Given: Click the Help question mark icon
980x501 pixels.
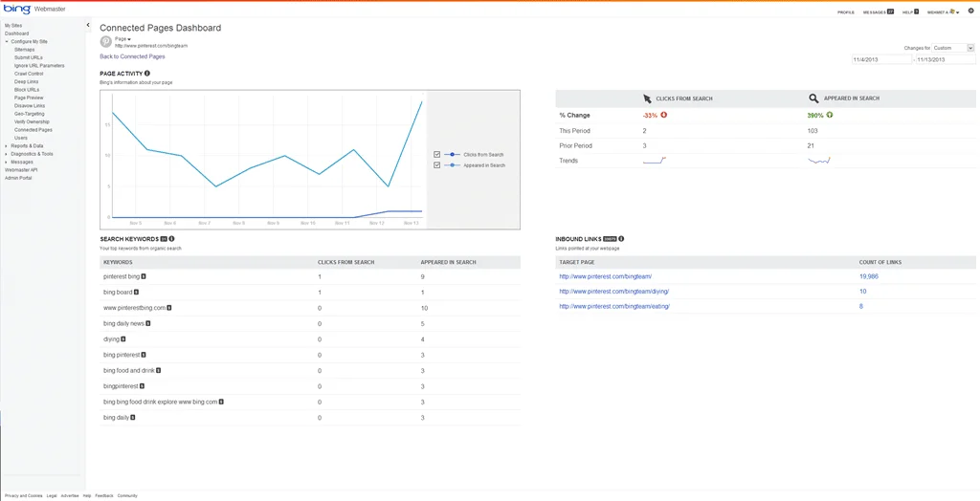Looking at the screenshot, I should click(x=918, y=11).
